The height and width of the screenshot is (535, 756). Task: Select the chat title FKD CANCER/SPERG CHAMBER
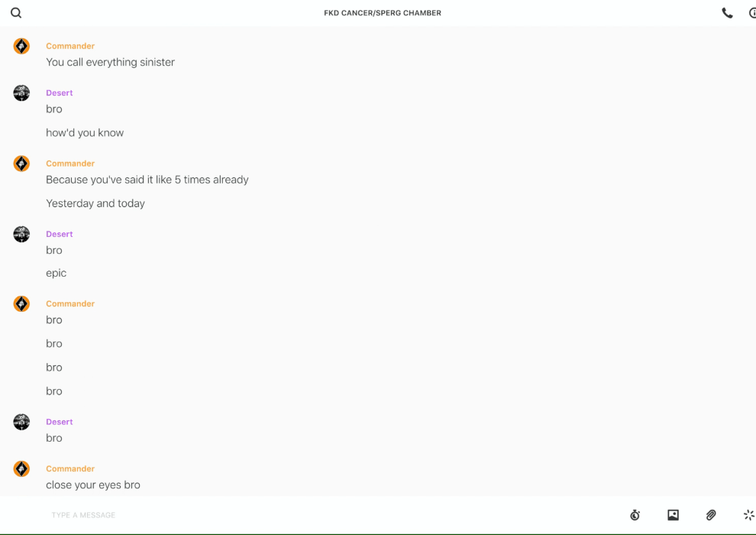point(383,13)
